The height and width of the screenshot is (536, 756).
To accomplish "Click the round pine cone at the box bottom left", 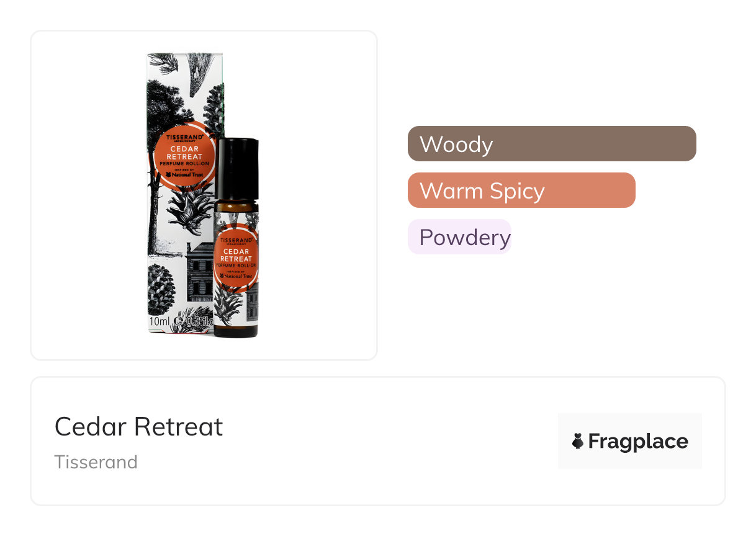I will click(x=160, y=289).
